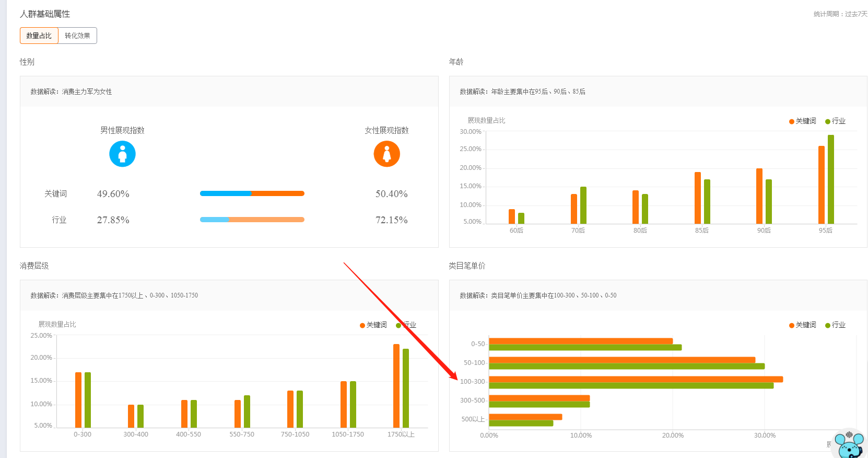Switch to the 数量占比 tab
This screenshot has height=458, width=868.
[39, 36]
